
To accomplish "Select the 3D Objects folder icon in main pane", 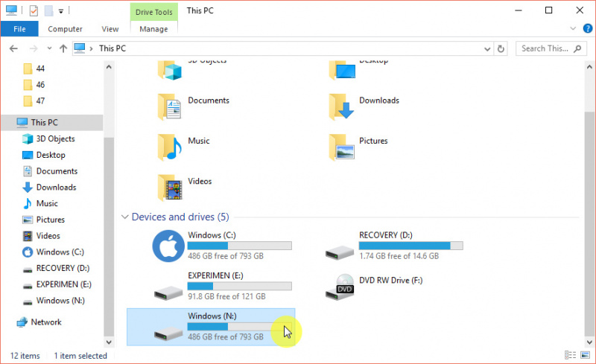I will pos(170,70).
